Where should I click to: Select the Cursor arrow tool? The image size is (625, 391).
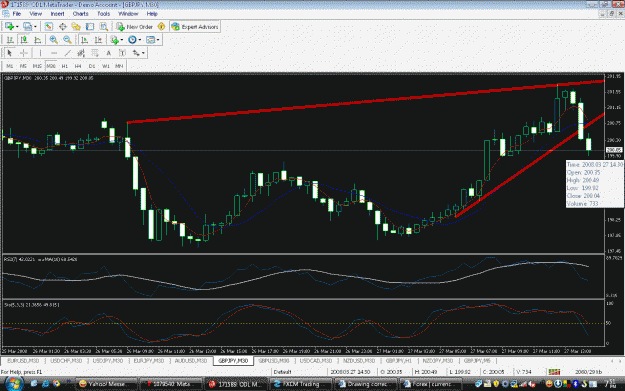[10, 53]
